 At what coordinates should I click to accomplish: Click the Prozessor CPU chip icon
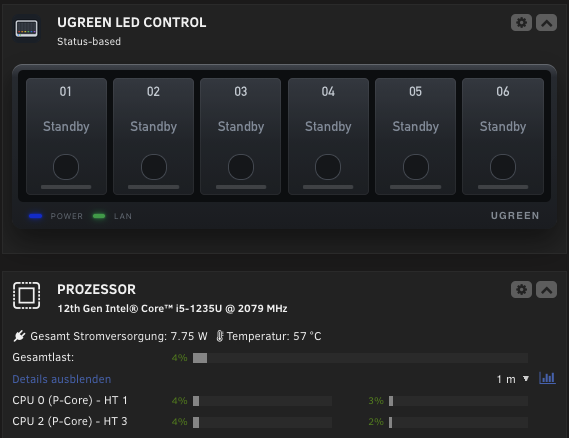click(26, 296)
